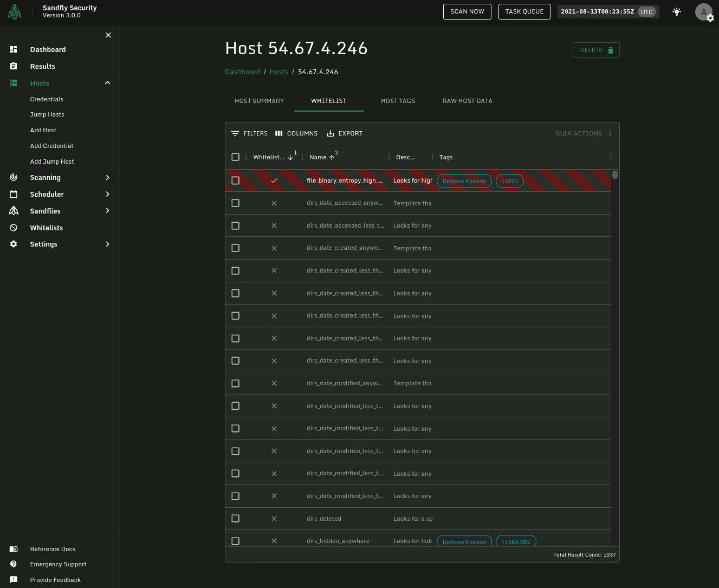Close the sidebar with the X icon
Image resolution: width=719 pixels, height=588 pixels.
108,35
